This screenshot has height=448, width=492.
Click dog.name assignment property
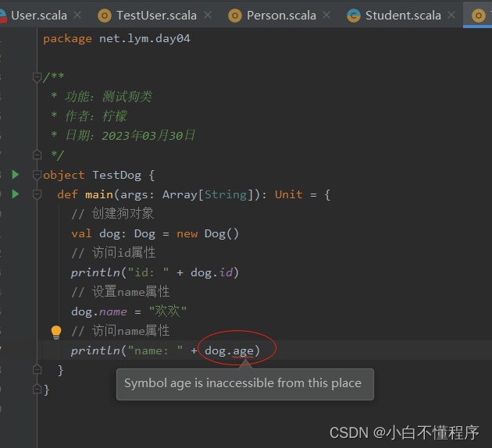(99, 312)
